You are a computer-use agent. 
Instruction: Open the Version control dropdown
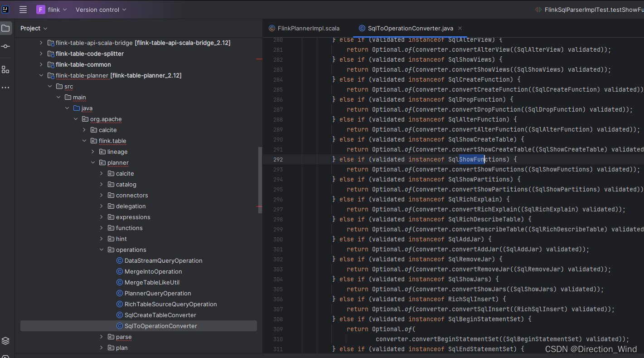click(101, 10)
